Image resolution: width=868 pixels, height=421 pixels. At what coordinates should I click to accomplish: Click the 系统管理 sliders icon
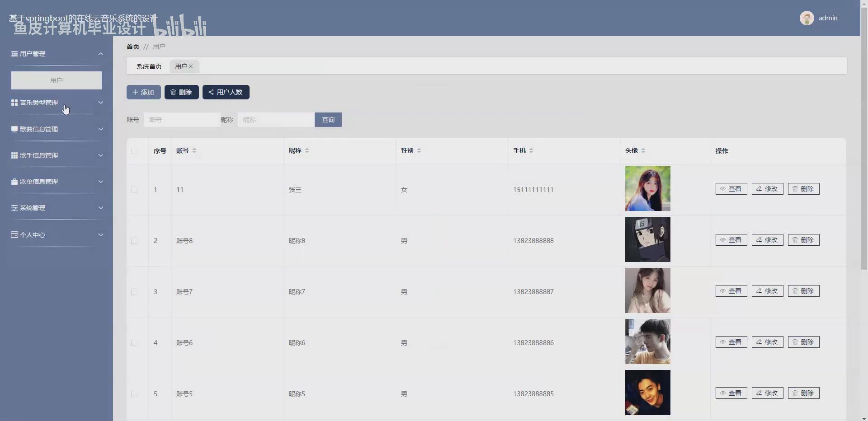pyautogui.click(x=14, y=208)
